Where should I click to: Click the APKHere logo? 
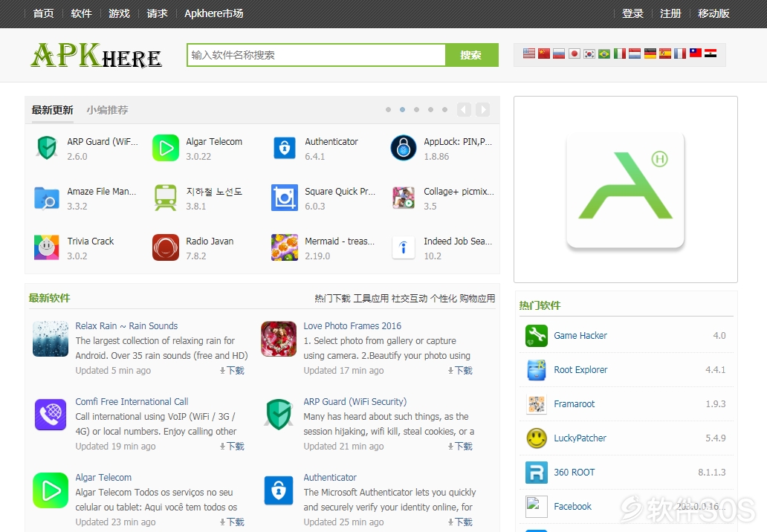[x=97, y=55]
